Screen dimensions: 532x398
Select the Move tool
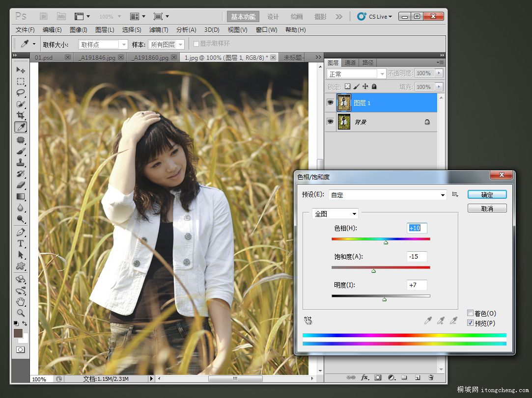[21, 70]
